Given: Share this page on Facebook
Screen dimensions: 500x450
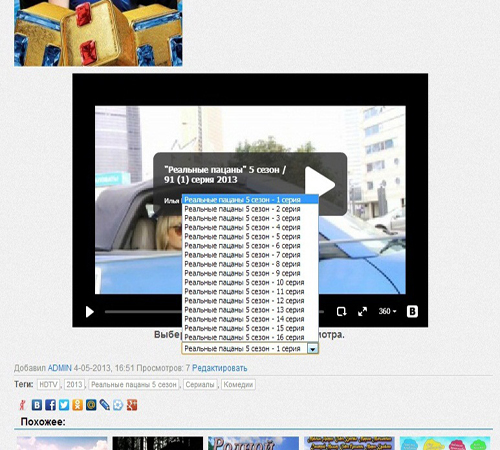Looking at the screenshot, I should pos(50,405).
